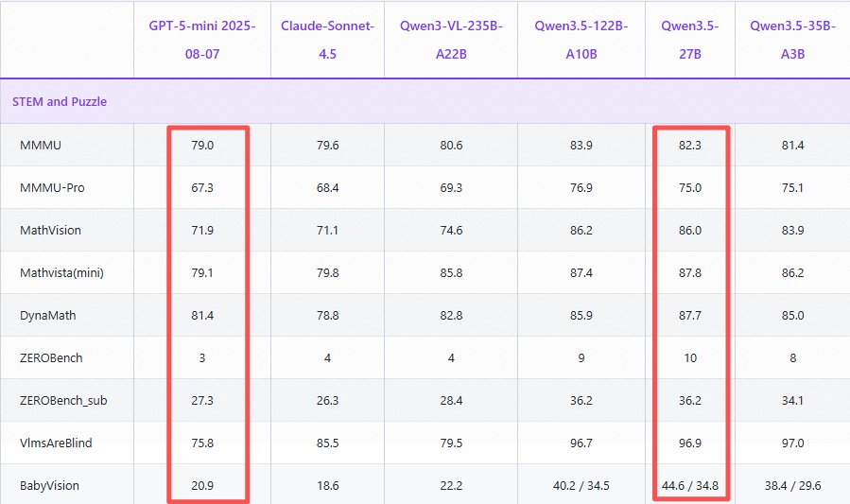The image size is (850, 504).
Task: Select the Mathvista(mini) row label
Action: coord(61,272)
